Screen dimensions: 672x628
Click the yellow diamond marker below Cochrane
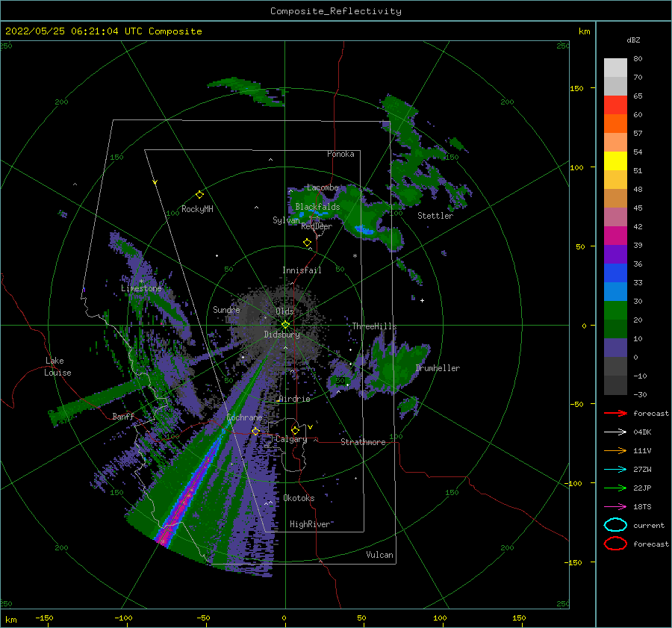pos(255,431)
